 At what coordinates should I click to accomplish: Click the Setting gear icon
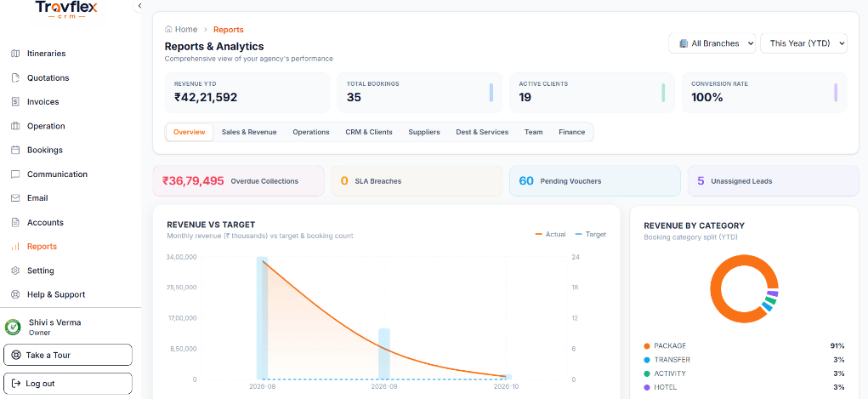[x=15, y=271]
